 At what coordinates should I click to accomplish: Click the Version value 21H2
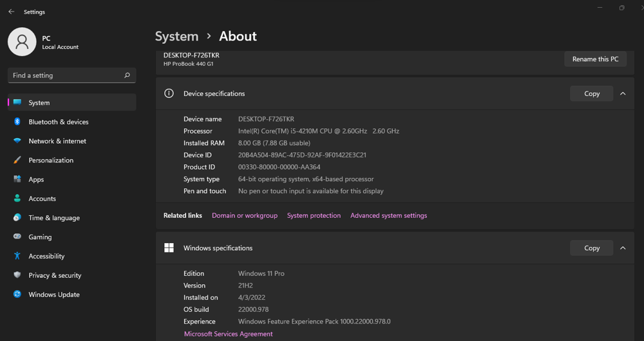click(245, 286)
